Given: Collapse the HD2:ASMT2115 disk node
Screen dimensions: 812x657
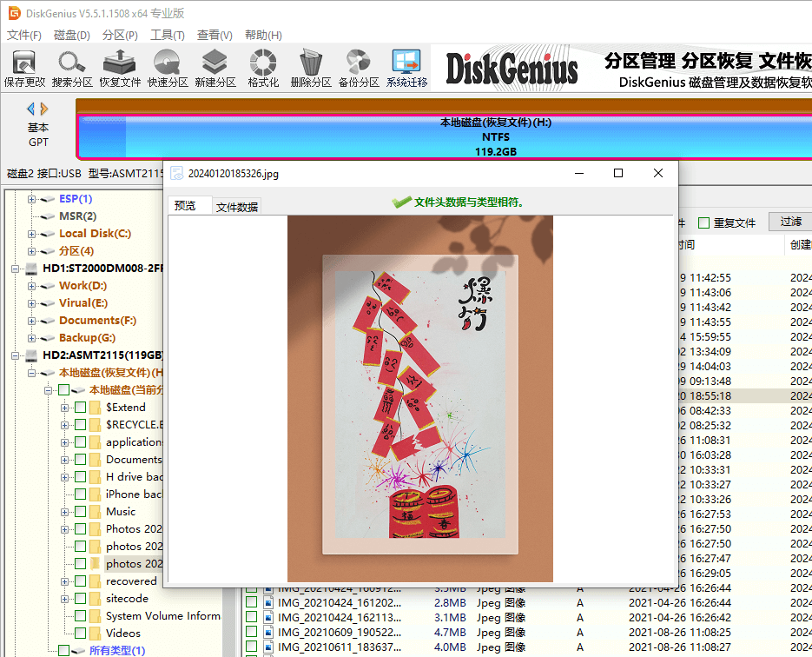Looking at the screenshot, I should (x=15, y=355).
